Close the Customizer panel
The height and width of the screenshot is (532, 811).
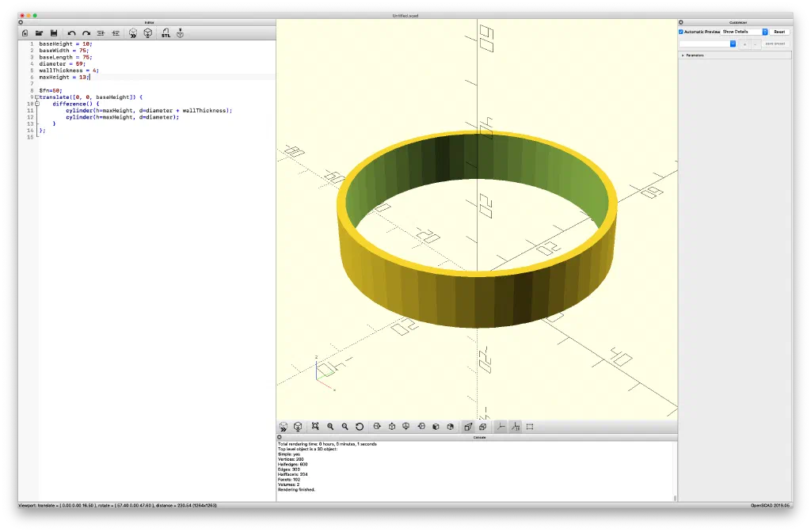[681, 22]
